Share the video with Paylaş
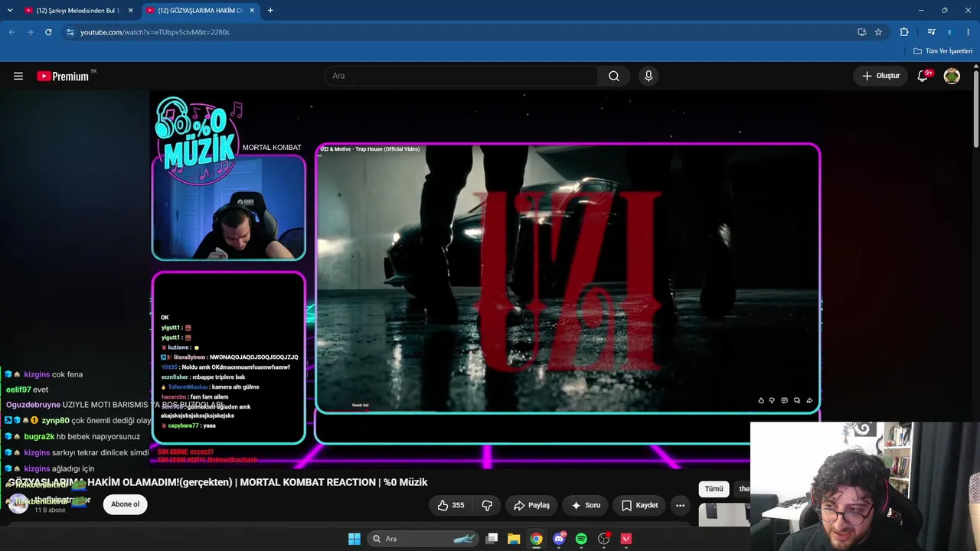 (x=532, y=505)
